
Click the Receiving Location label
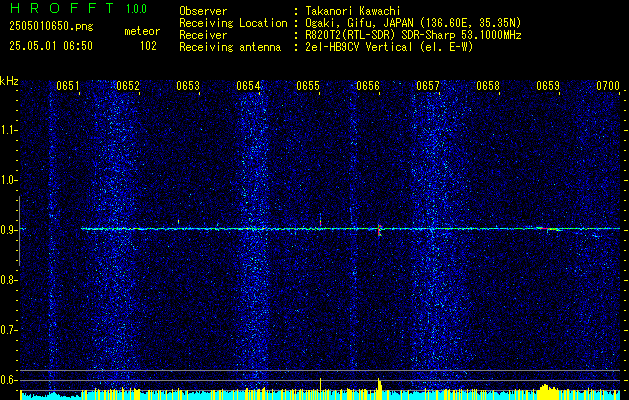click(x=233, y=23)
